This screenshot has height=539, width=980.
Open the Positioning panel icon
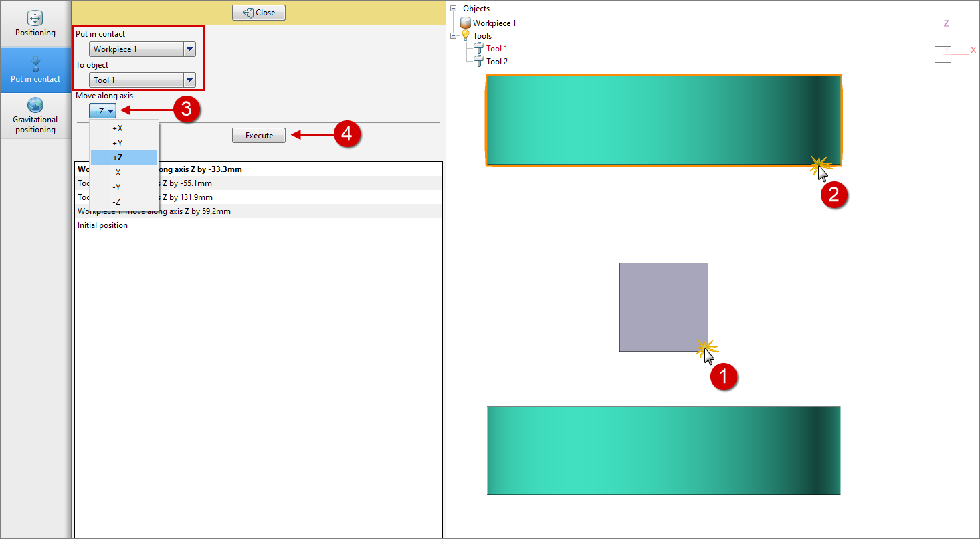[x=35, y=18]
